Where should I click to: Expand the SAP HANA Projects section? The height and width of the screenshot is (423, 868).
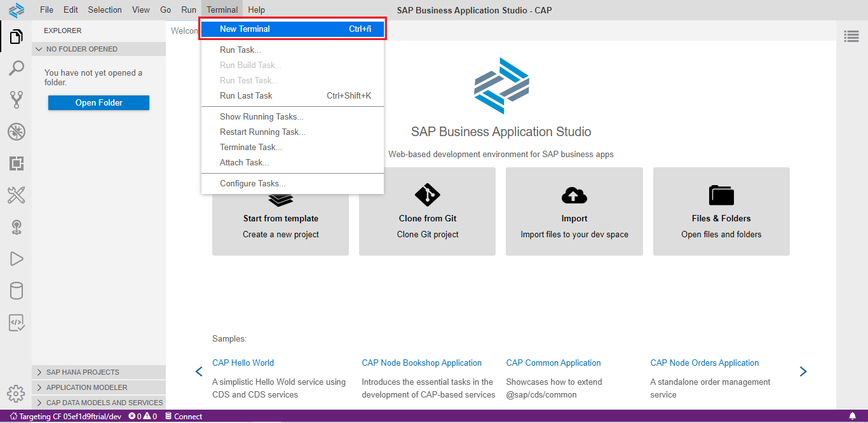(83, 372)
